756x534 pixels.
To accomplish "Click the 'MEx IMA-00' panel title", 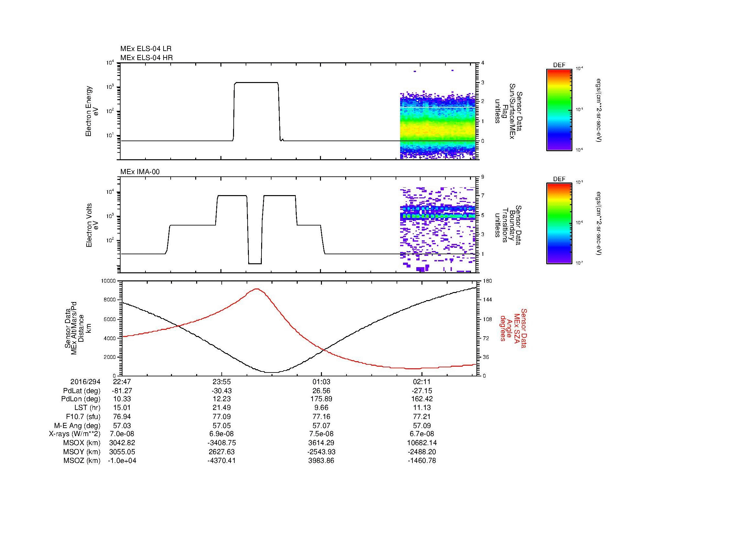I will pyautogui.click(x=140, y=172).
